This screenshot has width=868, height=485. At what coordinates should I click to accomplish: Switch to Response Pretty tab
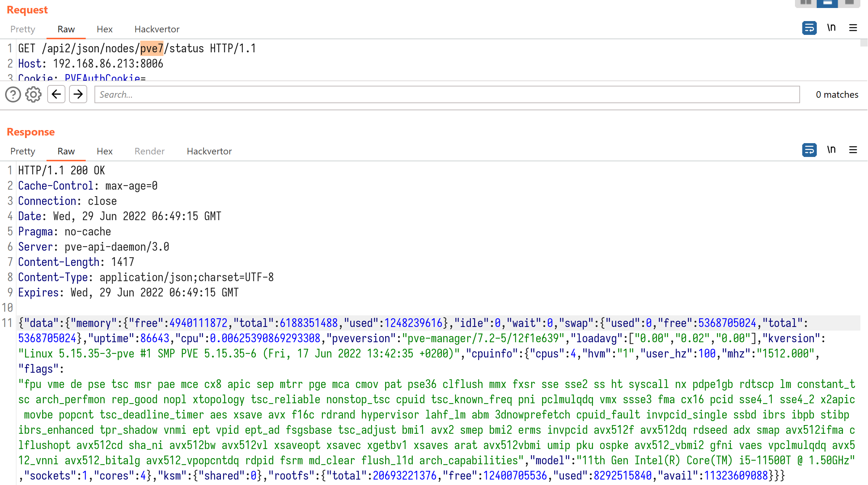[23, 151]
